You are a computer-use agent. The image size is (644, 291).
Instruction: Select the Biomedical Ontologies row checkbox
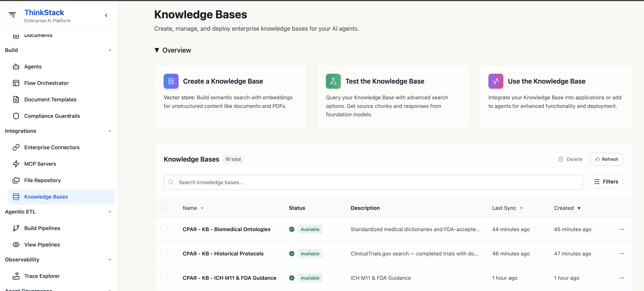(x=164, y=229)
